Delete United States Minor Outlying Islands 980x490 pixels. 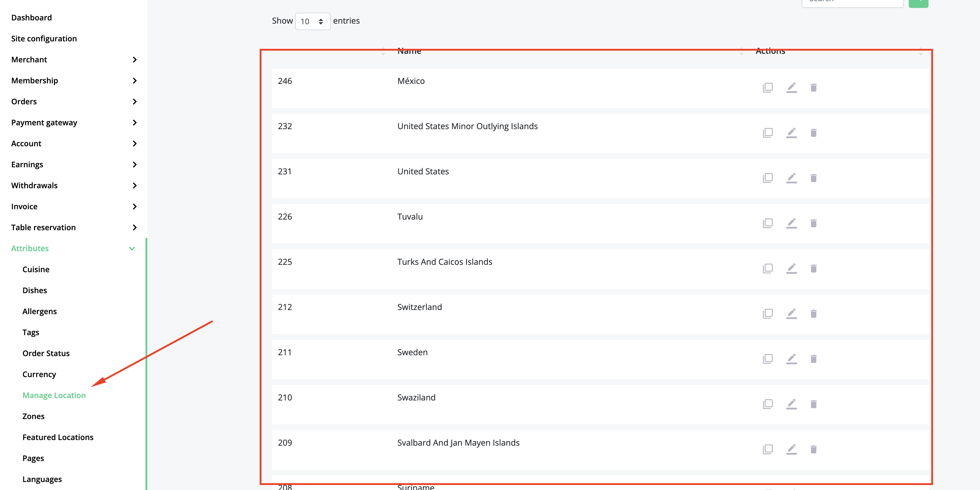point(814,133)
